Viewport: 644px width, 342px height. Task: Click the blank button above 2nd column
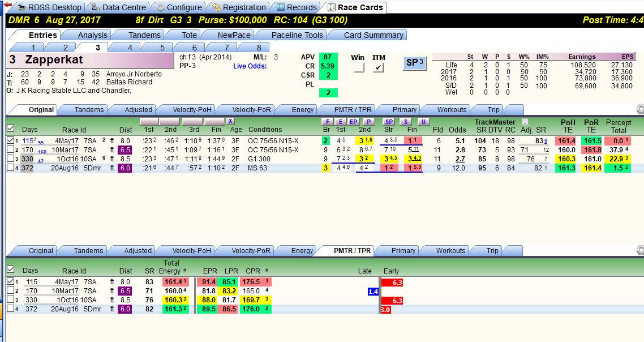[169, 122]
